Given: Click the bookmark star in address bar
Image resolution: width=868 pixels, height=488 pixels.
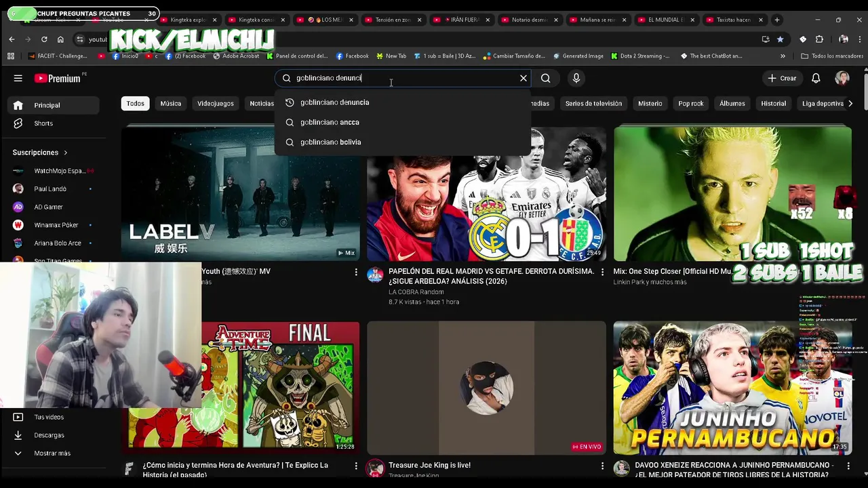Looking at the screenshot, I should pos(781,39).
